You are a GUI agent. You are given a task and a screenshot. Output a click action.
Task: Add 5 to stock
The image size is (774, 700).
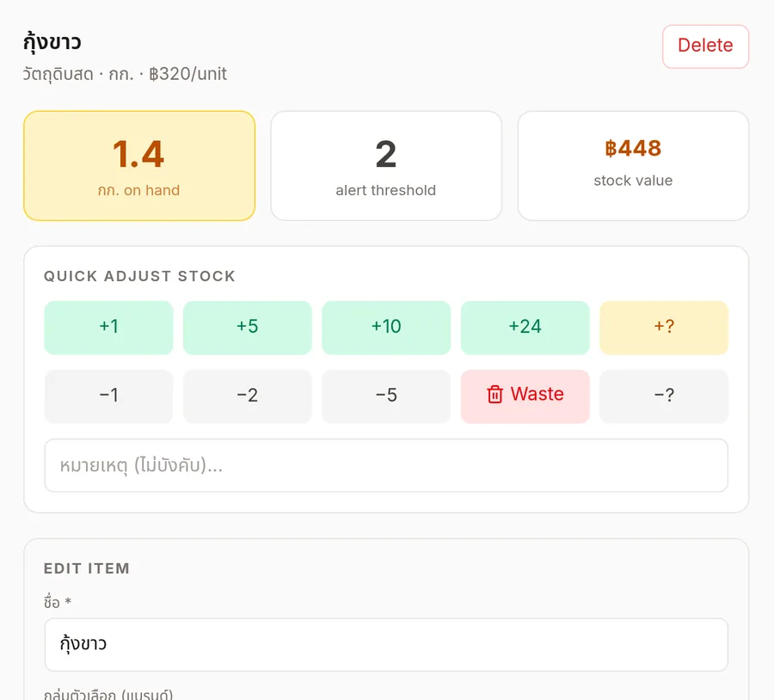[248, 328]
